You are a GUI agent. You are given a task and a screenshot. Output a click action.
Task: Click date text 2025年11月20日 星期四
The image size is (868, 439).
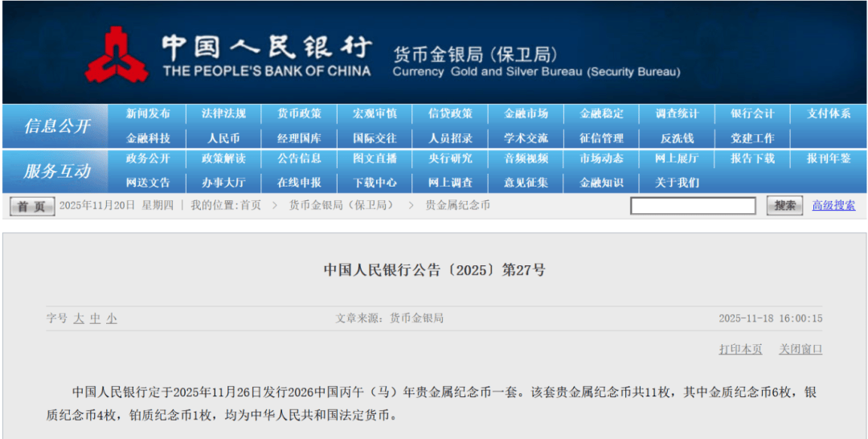[116, 205]
